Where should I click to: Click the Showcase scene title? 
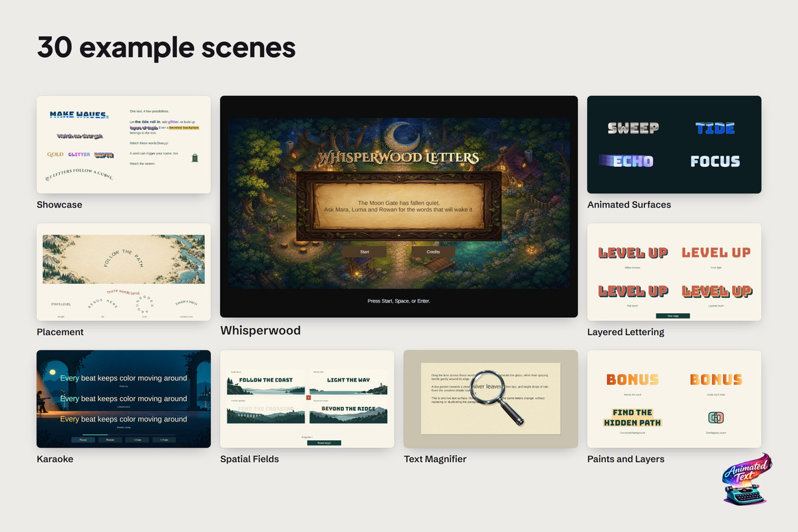60,205
